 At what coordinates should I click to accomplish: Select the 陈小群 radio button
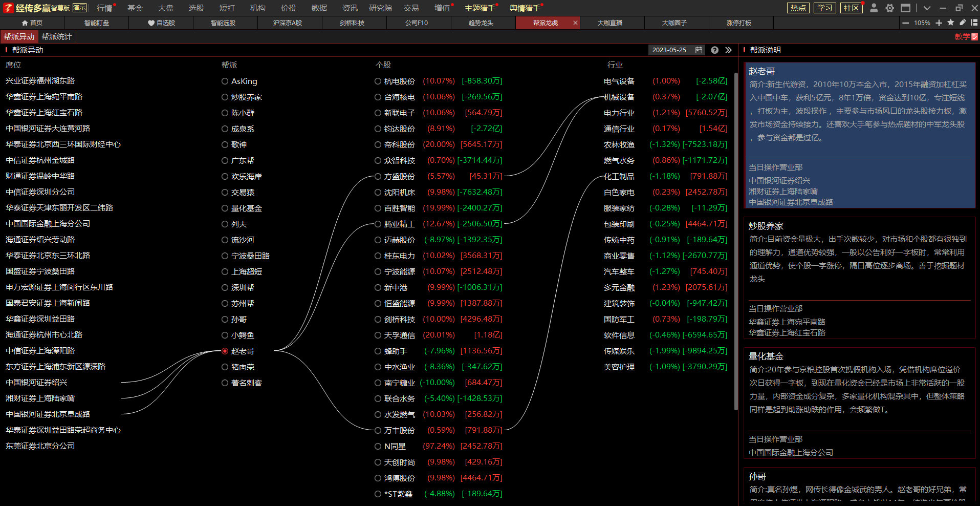pos(225,113)
